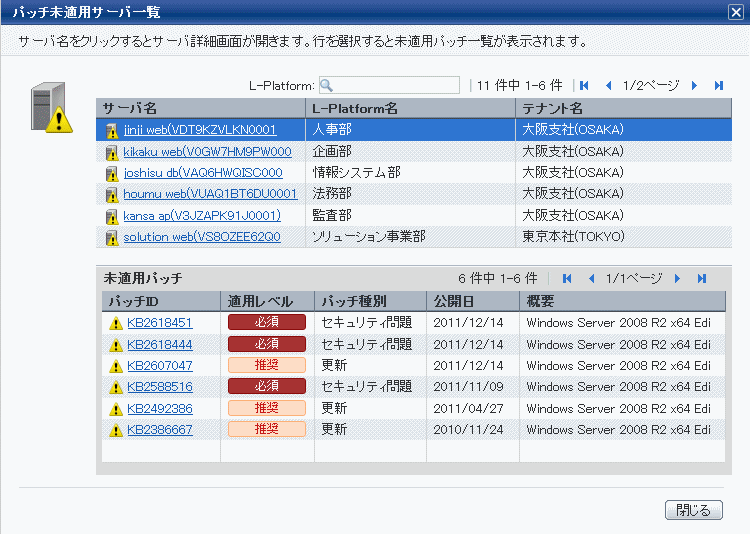Click warning triangle beside KB2618451
Screen dimensions: 750x534
(116, 323)
